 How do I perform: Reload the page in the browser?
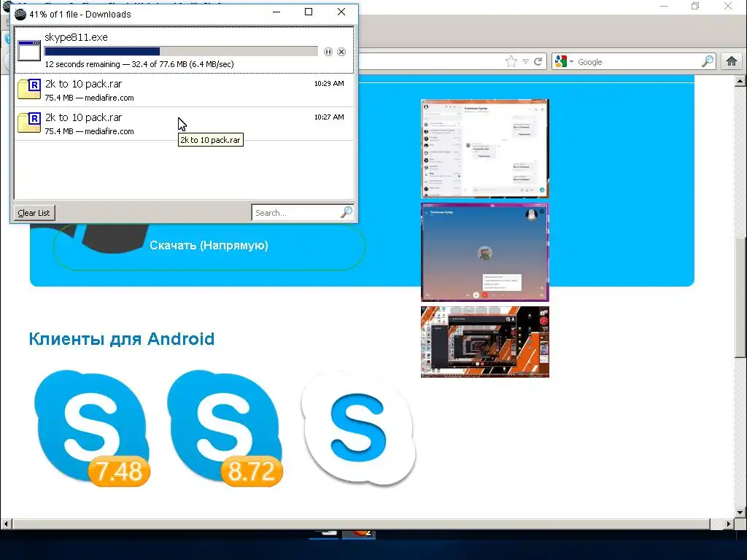(x=538, y=61)
